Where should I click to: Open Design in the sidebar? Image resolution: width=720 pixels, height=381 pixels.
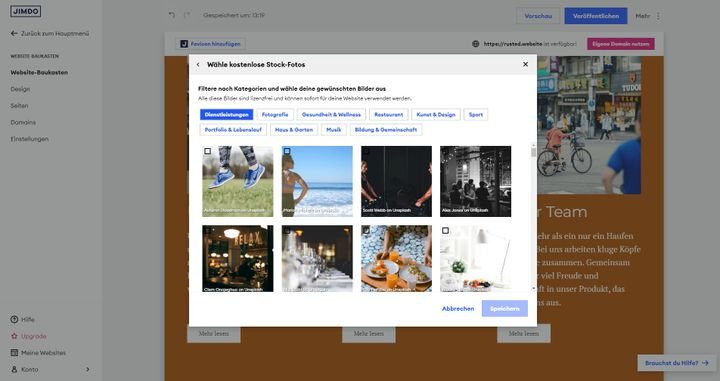pyautogui.click(x=20, y=89)
